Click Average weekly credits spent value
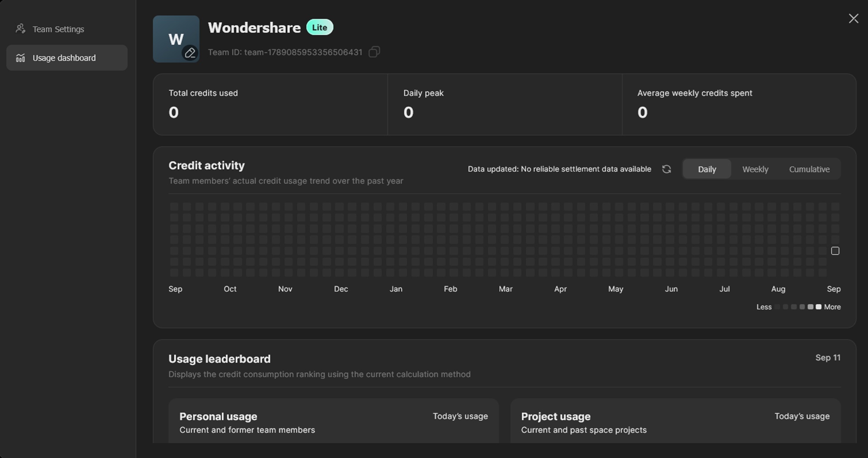The image size is (868, 458). (642, 112)
